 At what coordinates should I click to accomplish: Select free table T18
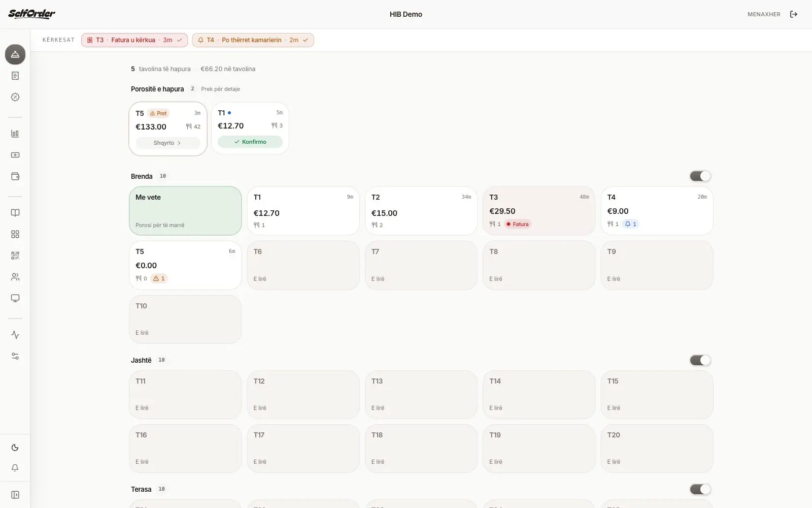tap(421, 449)
